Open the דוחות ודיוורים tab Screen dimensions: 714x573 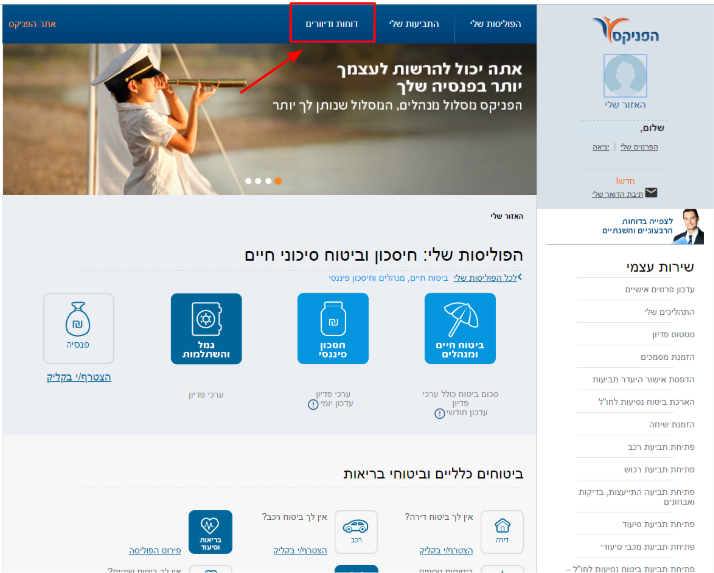coord(332,24)
